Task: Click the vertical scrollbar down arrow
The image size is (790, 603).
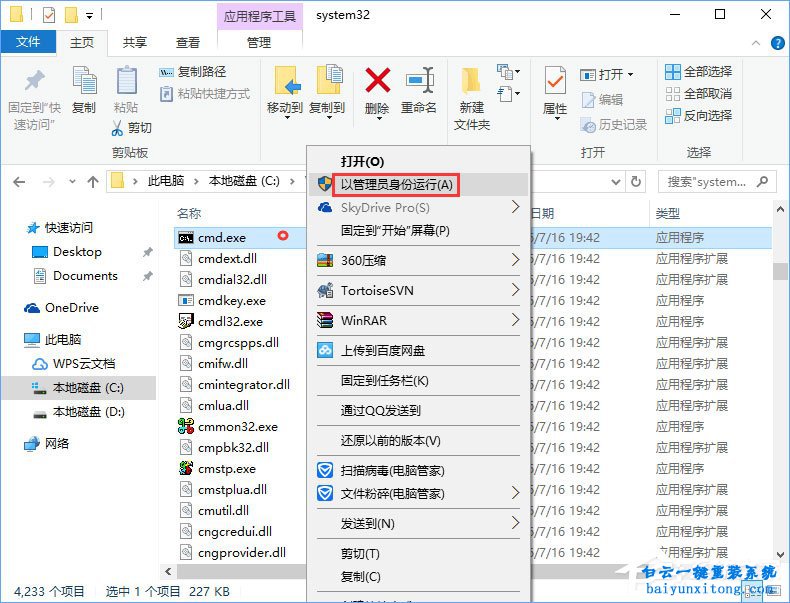Action: pyautogui.click(x=780, y=555)
